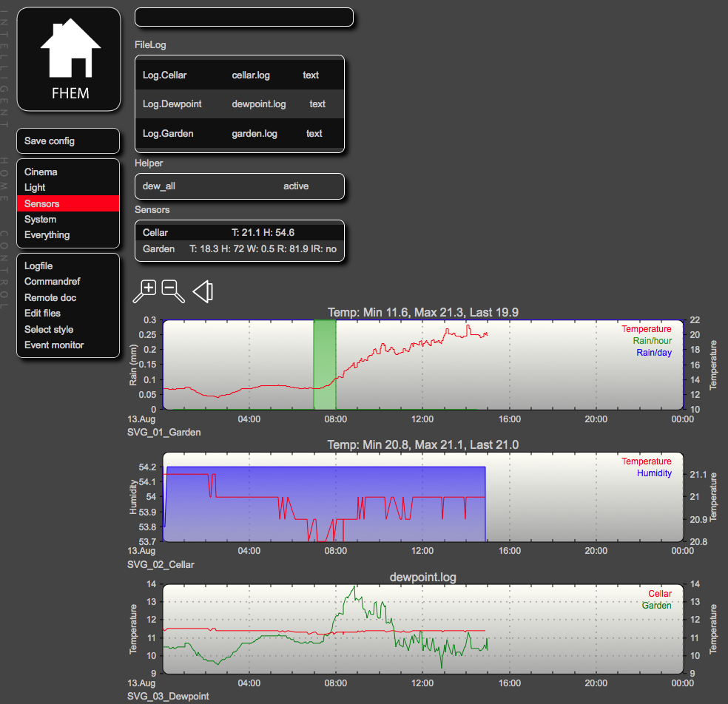Zoom in the plots with magnifier plus
The height and width of the screenshot is (704, 728).
(145, 291)
